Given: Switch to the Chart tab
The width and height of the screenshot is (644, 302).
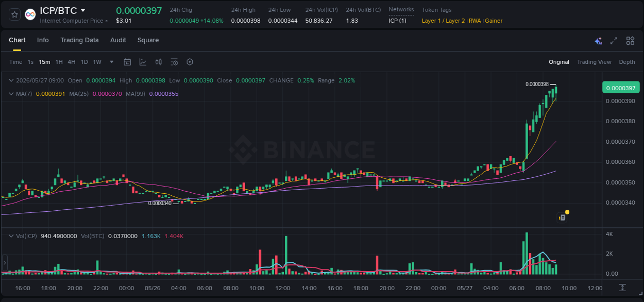Looking at the screenshot, I should click(17, 40).
